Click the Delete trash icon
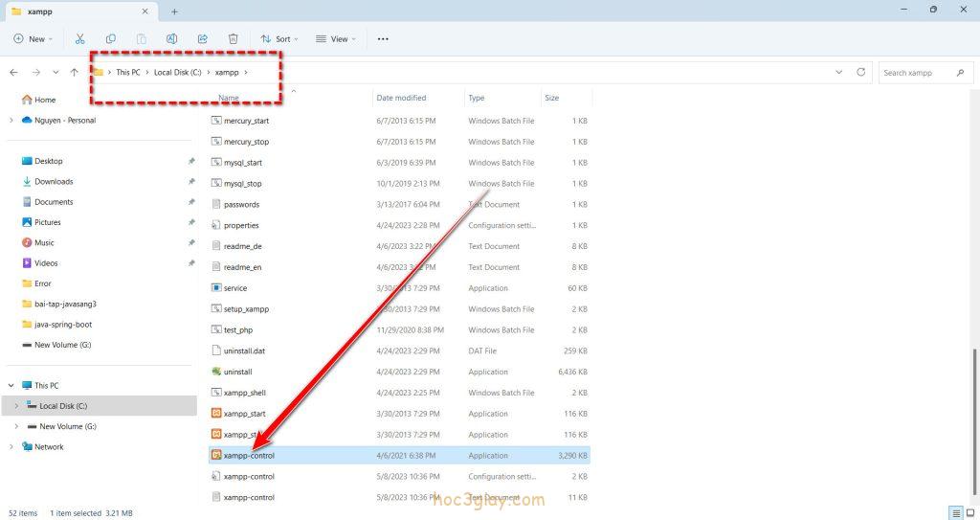 pyautogui.click(x=234, y=39)
